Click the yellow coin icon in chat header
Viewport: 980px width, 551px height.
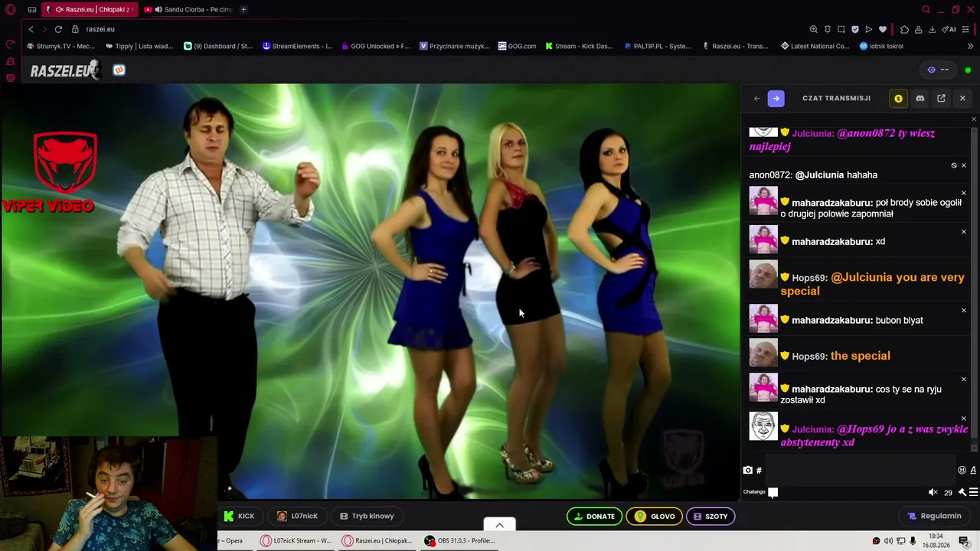point(898,98)
